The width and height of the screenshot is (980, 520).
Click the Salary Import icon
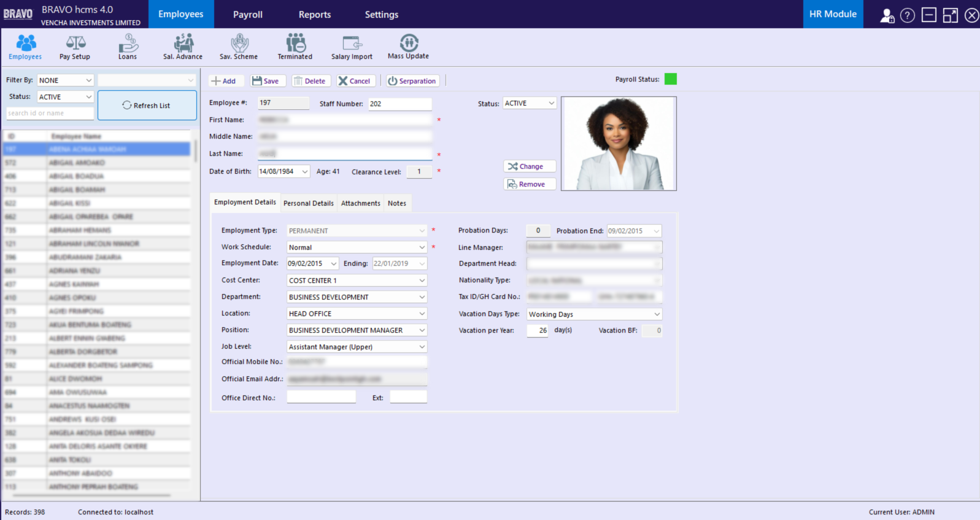352,43
